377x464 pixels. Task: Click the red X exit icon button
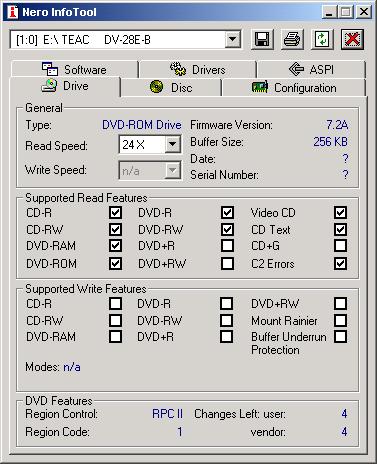pos(352,39)
